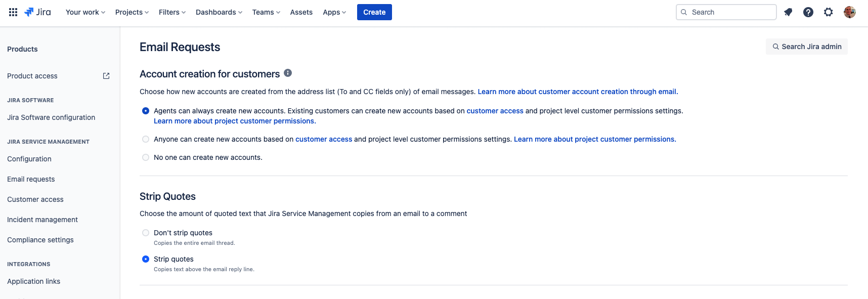This screenshot has width=868, height=299.
Task: Open the app switcher grid icon
Action: [13, 12]
